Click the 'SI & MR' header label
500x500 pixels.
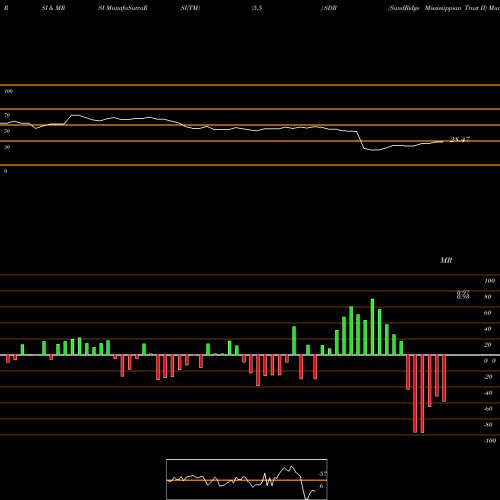pyautogui.click(x=53, y=8)
